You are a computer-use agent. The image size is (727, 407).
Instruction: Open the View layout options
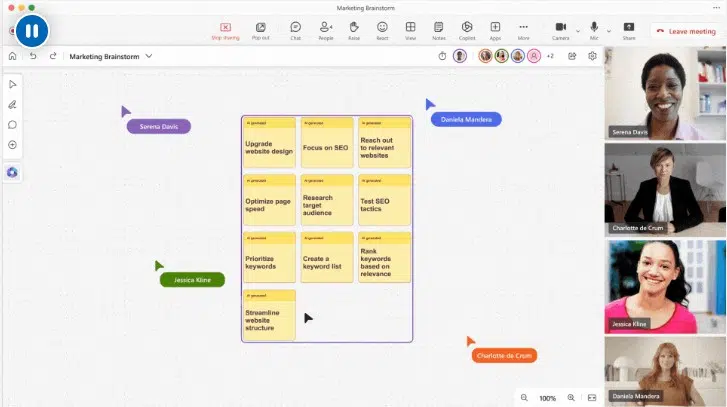click(410, 31)
